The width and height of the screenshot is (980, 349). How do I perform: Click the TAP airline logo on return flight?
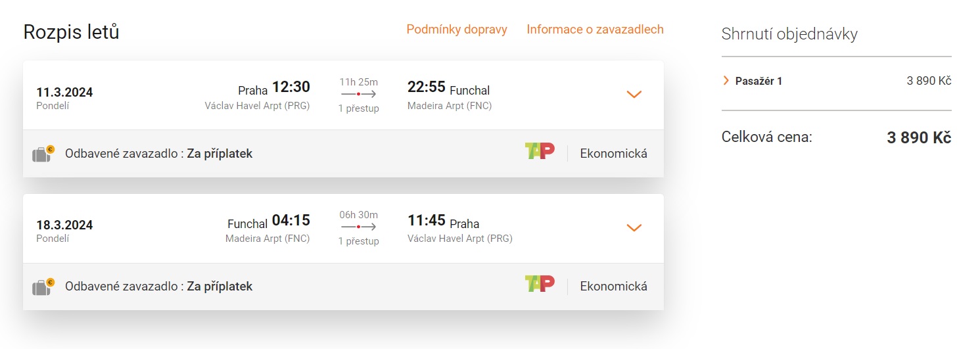(539, 285)
